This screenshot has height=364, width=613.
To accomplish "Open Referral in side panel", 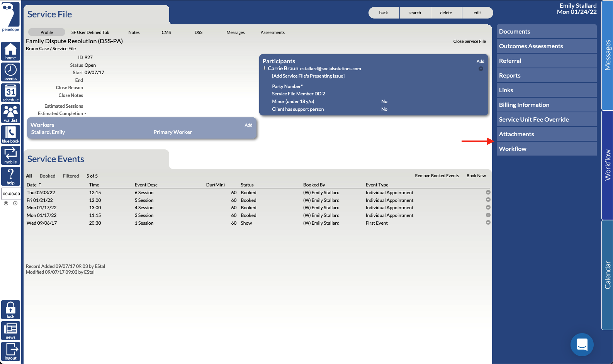I will [547, 61].
